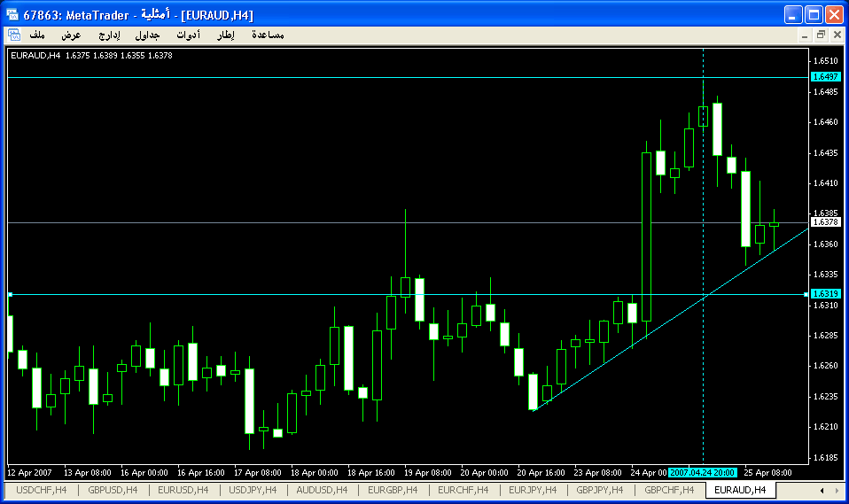Screen dimensions: 849x504
Task: Minimize the inner chart window
Action: click(x=805, y=35)
